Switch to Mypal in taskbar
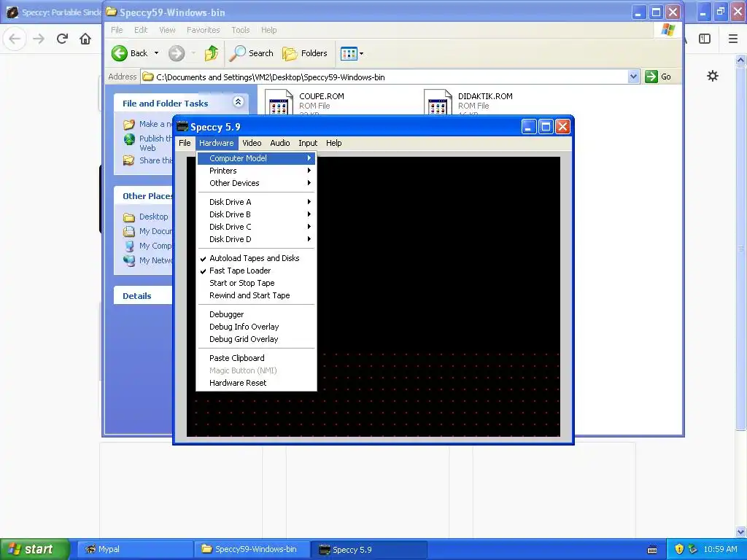Image resolution: width=747 pixels, height=560 pixels. 134,549
